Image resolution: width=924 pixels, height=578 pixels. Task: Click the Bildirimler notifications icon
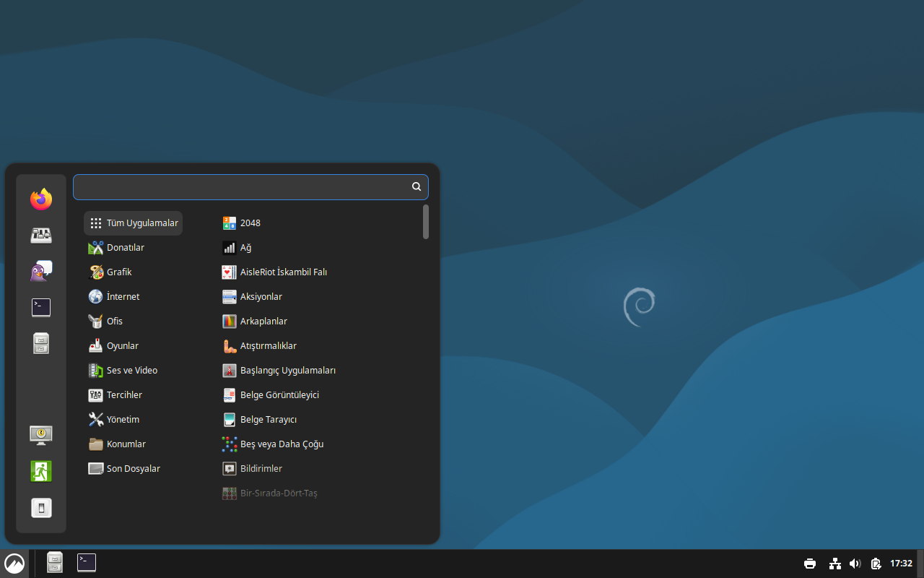[230, 469]
